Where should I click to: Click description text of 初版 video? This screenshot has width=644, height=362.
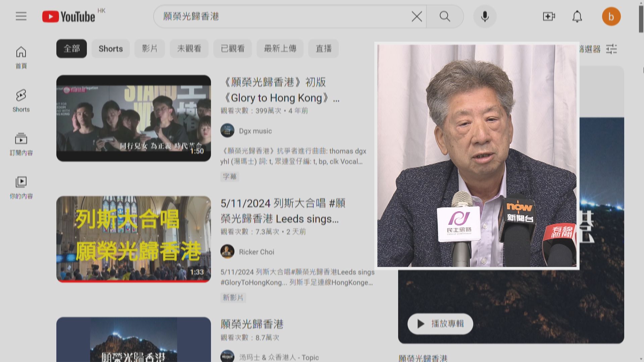pyautogui.click(x=293, y=156)
